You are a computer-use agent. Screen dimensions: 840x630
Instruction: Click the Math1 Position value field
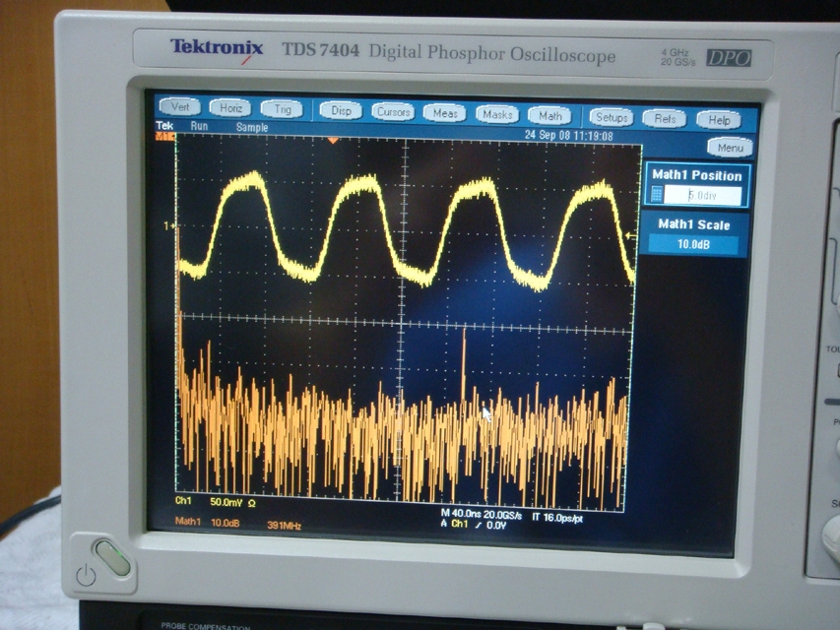coord(703,196)
